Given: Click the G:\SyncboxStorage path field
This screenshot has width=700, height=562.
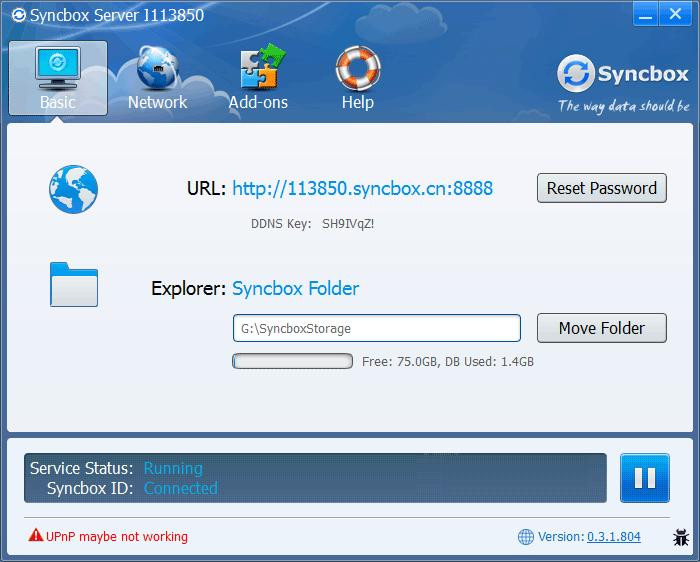Looking at the screenshot, I should coord(377,329).
